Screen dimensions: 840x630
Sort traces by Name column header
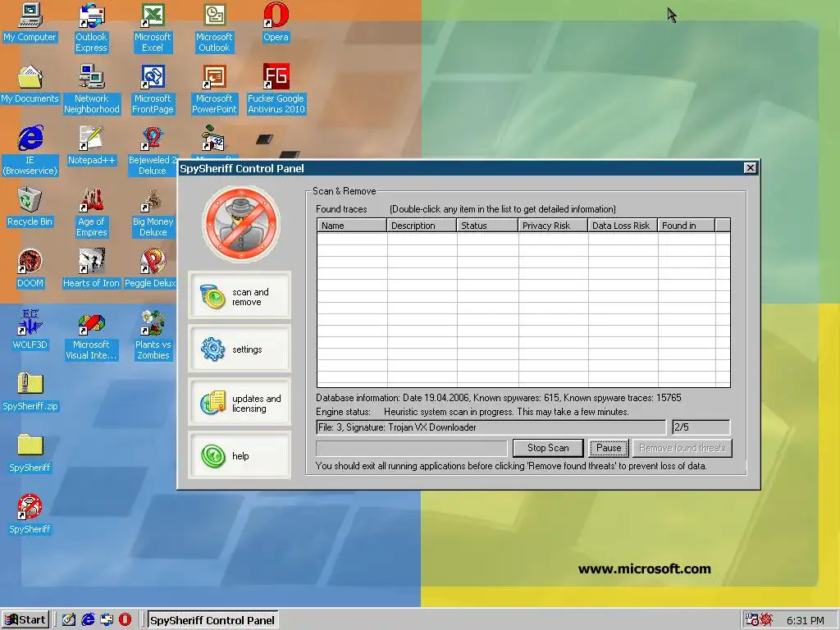click(352, 226)
